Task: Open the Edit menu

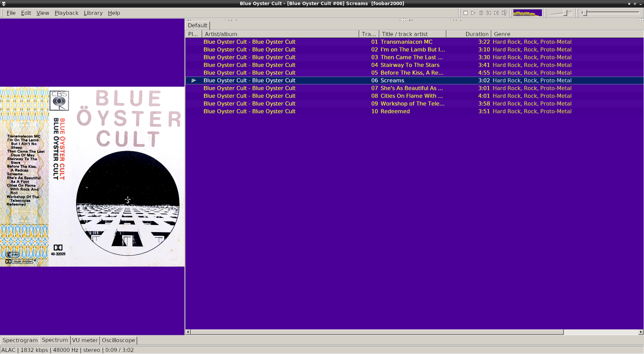Action: click(x=26, y=13)
